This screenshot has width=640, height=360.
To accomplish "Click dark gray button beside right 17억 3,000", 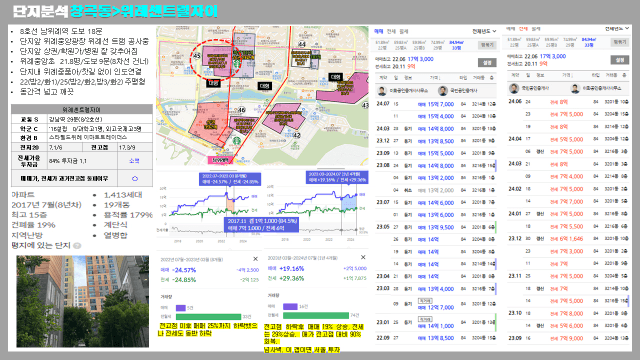I will pyautogui.click(x=620, y=60).
